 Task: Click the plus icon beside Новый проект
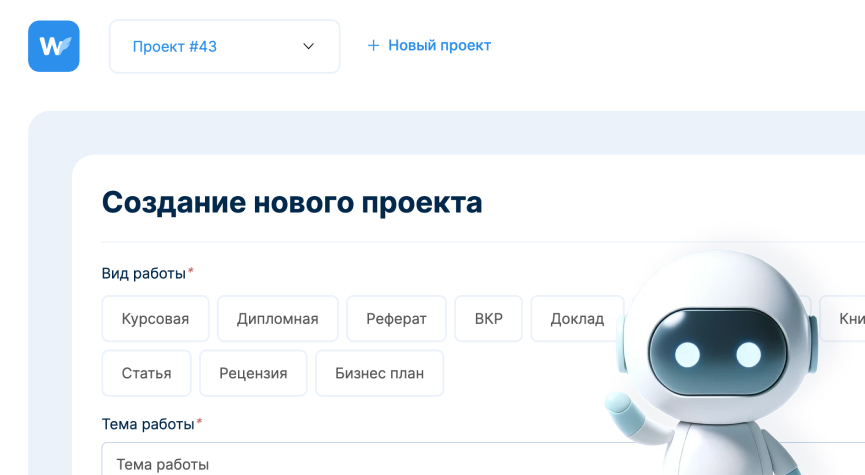click(373, 46)
